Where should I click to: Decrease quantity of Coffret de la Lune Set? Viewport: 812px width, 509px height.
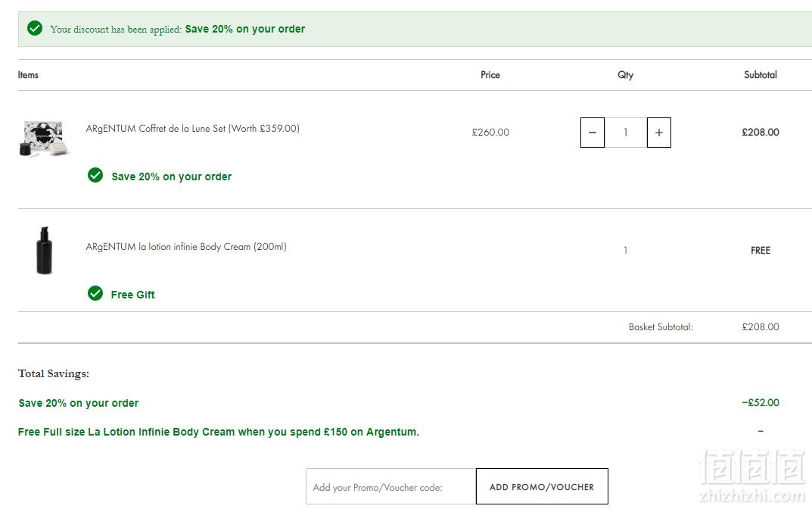593,133
